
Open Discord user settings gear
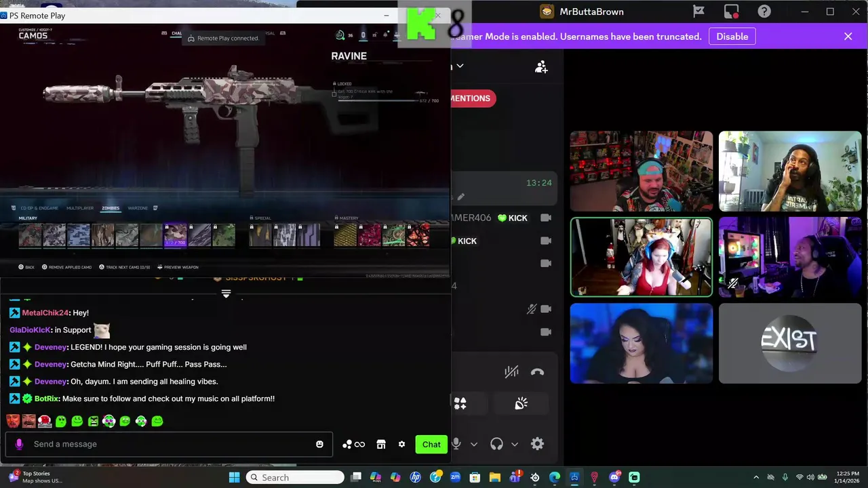coord(537,444)
